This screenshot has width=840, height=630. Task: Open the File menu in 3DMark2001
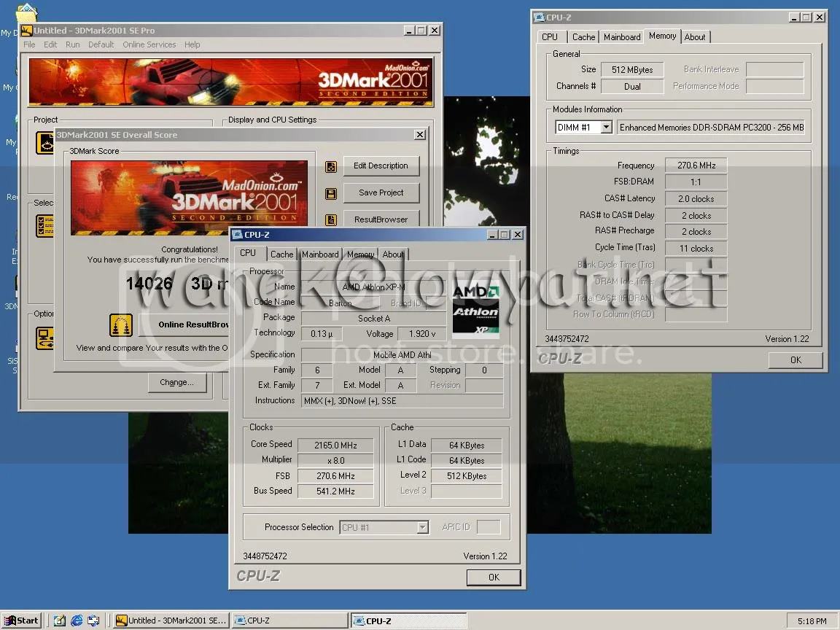pos(29,44)
